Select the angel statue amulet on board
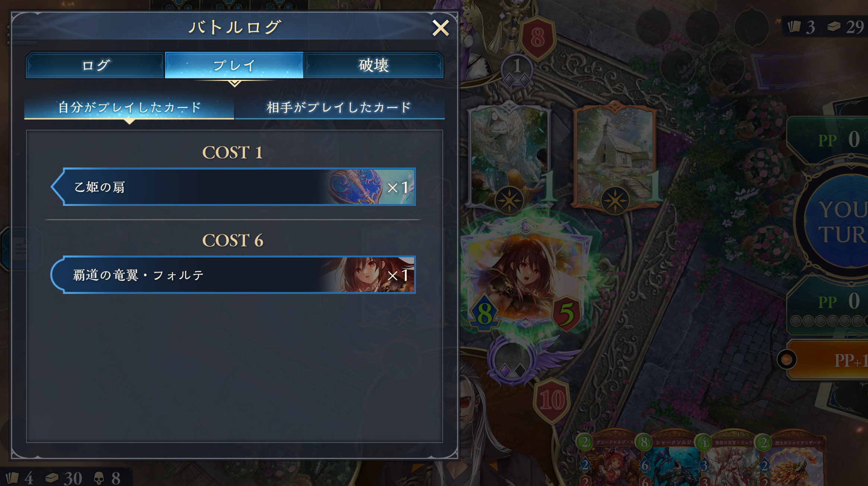 coord(509,157)
